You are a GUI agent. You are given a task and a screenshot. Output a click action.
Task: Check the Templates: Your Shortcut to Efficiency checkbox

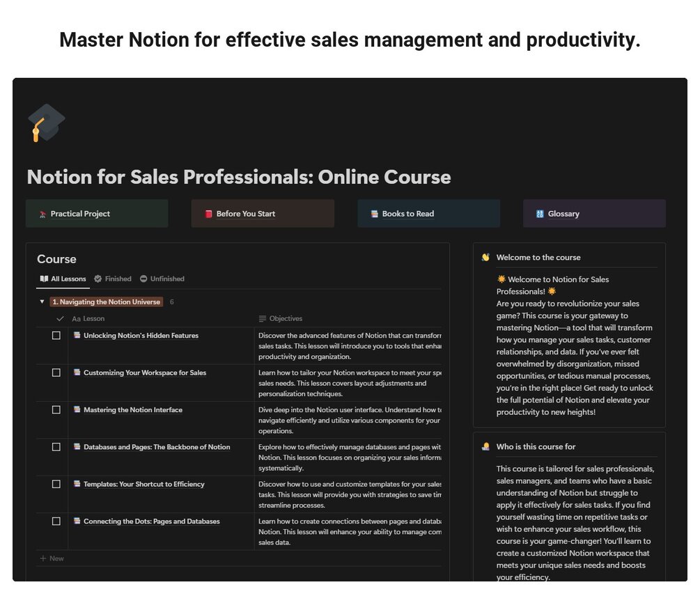56,484
